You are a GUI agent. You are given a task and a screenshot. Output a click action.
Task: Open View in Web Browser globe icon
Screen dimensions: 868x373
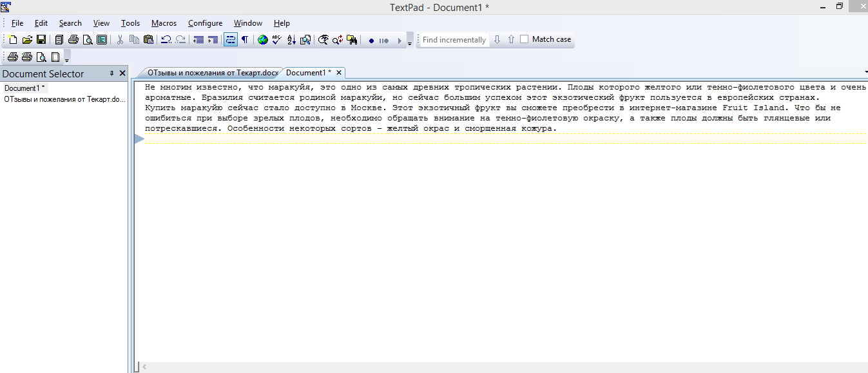(262, 40)
